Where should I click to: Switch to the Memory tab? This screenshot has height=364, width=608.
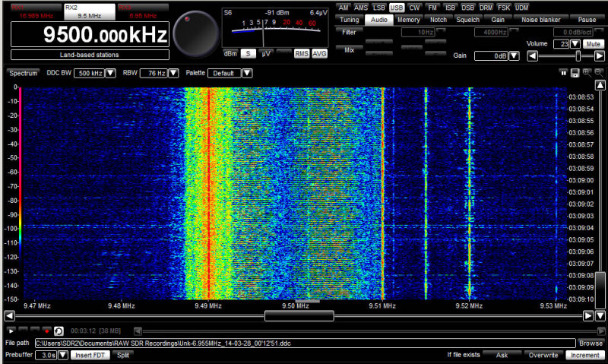coord(409,20)
